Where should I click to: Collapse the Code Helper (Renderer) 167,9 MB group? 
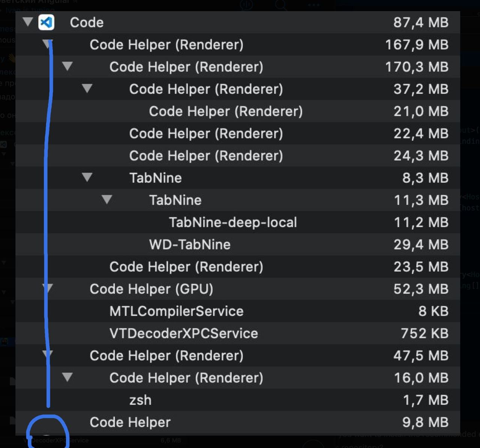coord(48,44)
